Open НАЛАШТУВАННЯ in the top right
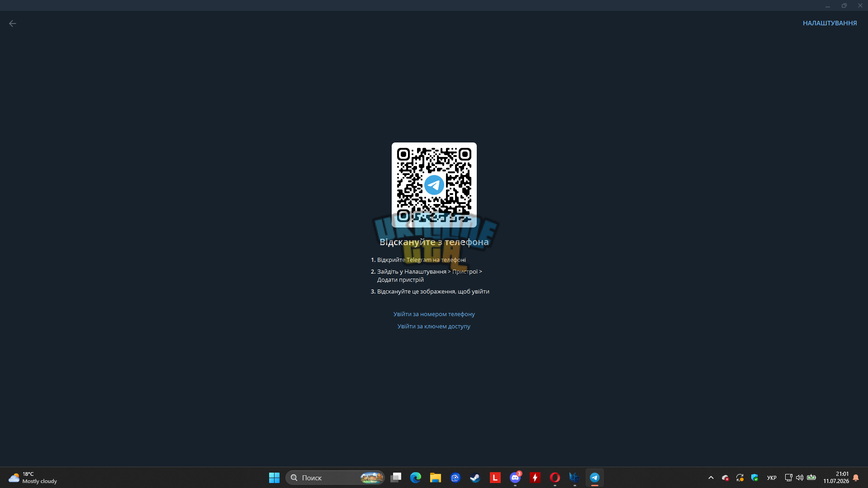Screen dimensions: 868x488 (x=830, y=23)
